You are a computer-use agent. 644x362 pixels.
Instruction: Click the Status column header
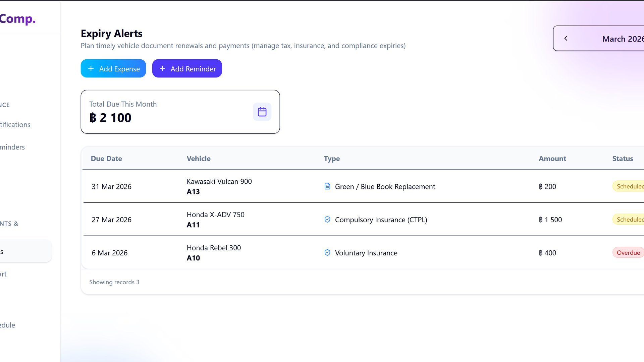click(x=623, y=159)
